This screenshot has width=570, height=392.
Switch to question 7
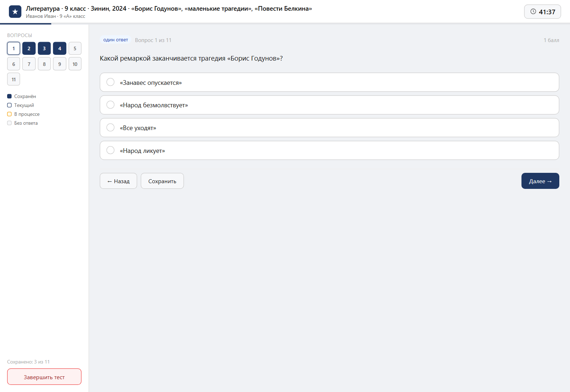[29, 64]
